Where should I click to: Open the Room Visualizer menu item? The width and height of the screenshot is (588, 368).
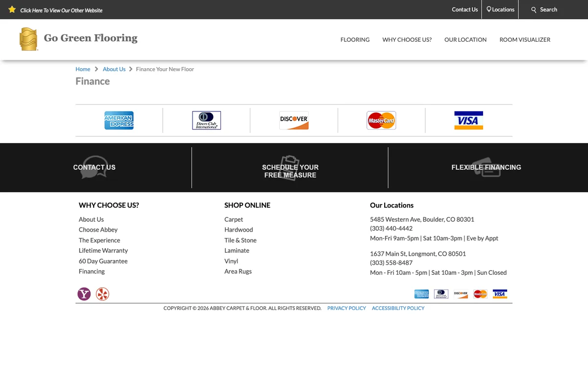pos(525,40)
